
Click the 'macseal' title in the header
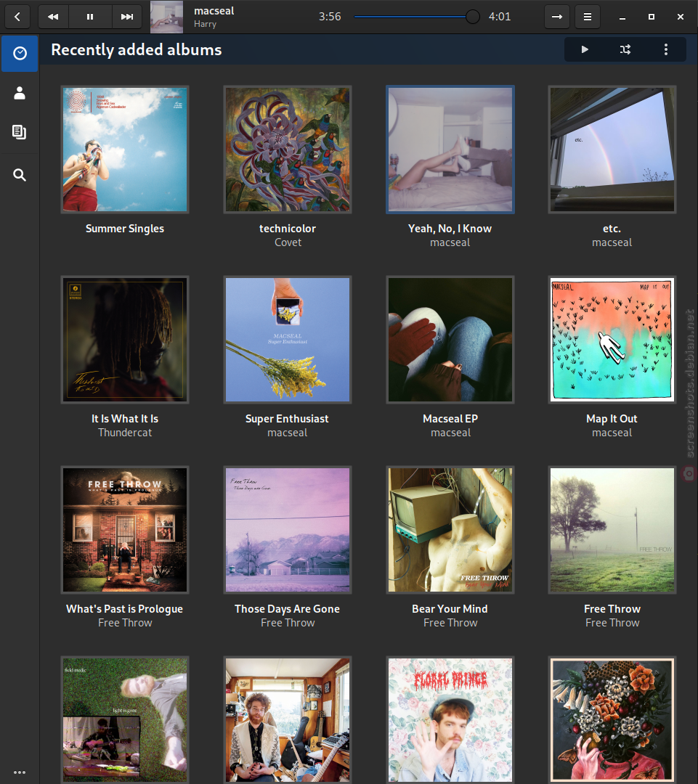point(214,10)
